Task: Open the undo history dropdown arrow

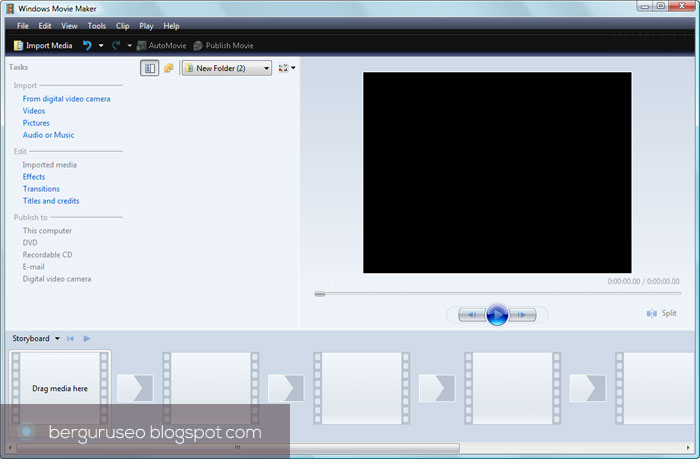Action: (x=101, y=46)
